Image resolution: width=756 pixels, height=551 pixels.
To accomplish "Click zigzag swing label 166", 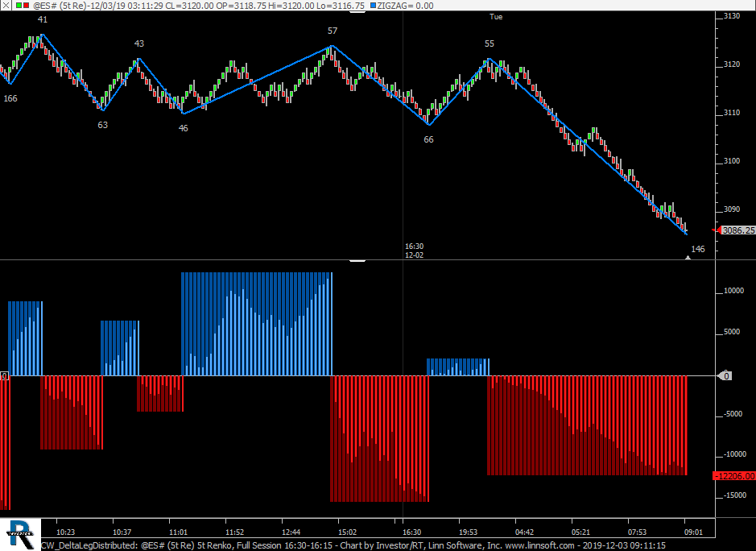I will [10, 98].
